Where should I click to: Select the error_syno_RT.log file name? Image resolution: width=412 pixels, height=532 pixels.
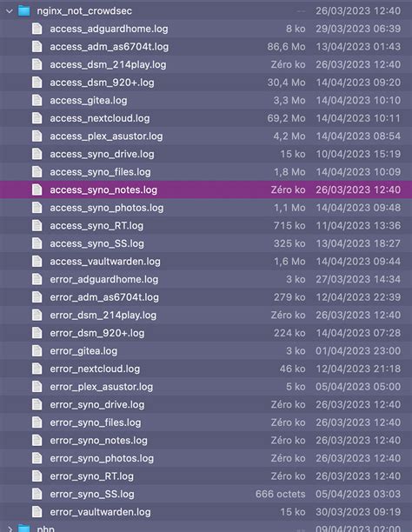pyautogui.click(x=91, y=476)
